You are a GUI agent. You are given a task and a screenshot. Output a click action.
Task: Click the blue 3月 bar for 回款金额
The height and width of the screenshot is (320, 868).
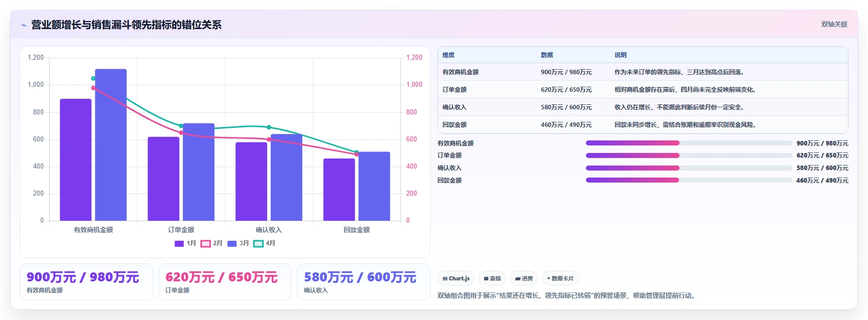click(x=374, y=186)
